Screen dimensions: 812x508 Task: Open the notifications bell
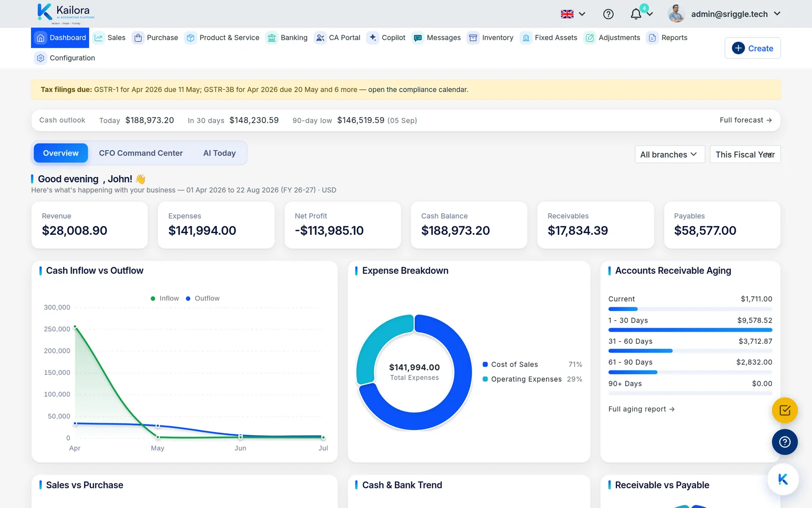(636, 14)
